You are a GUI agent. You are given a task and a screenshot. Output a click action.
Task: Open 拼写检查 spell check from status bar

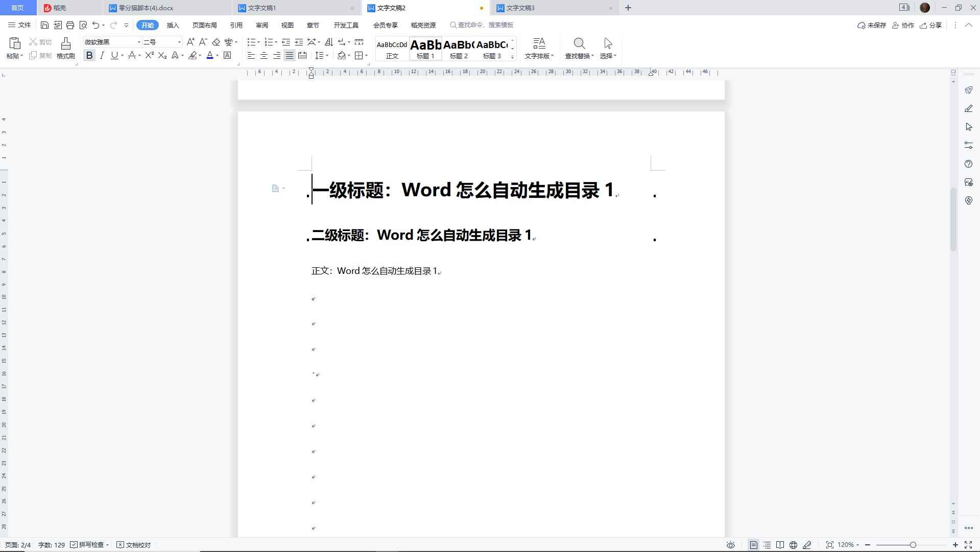[x=90, y=544]
